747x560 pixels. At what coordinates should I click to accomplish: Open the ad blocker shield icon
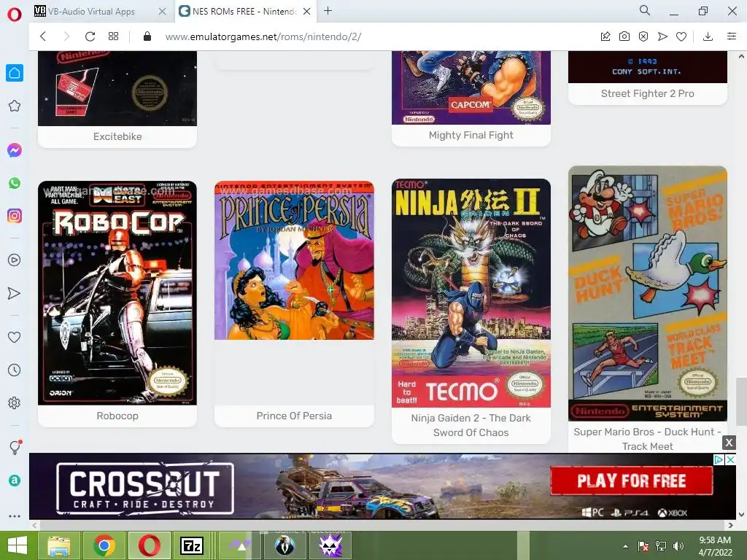[x=643, y=36]
